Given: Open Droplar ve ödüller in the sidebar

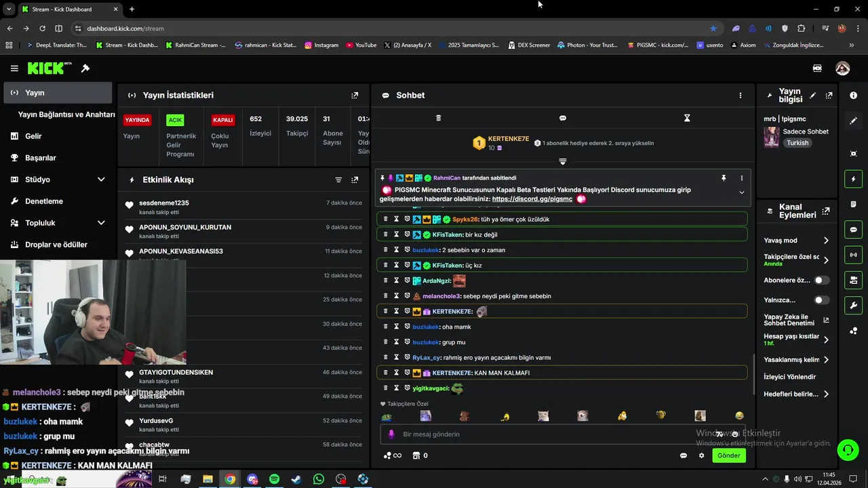Looking at the screenshot, I should pos(58,245).
